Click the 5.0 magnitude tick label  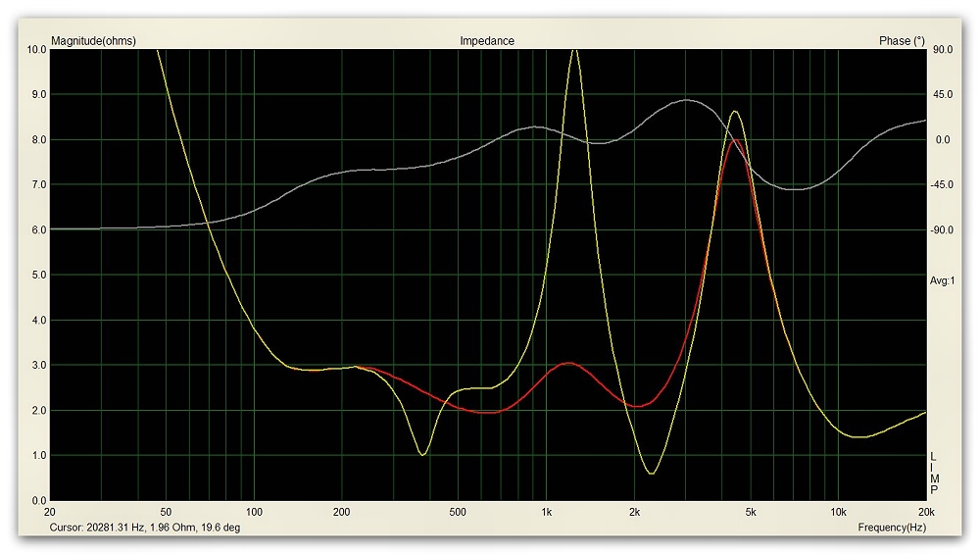point(37,276)
